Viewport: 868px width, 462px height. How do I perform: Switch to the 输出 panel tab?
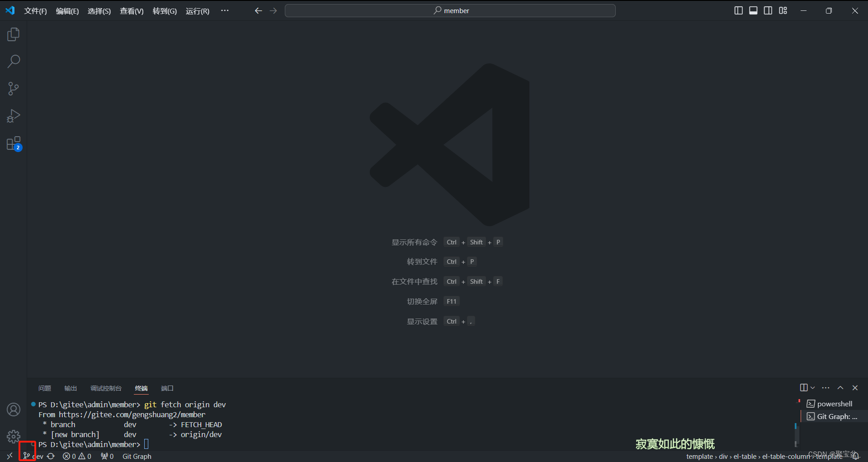coord(71,388)
